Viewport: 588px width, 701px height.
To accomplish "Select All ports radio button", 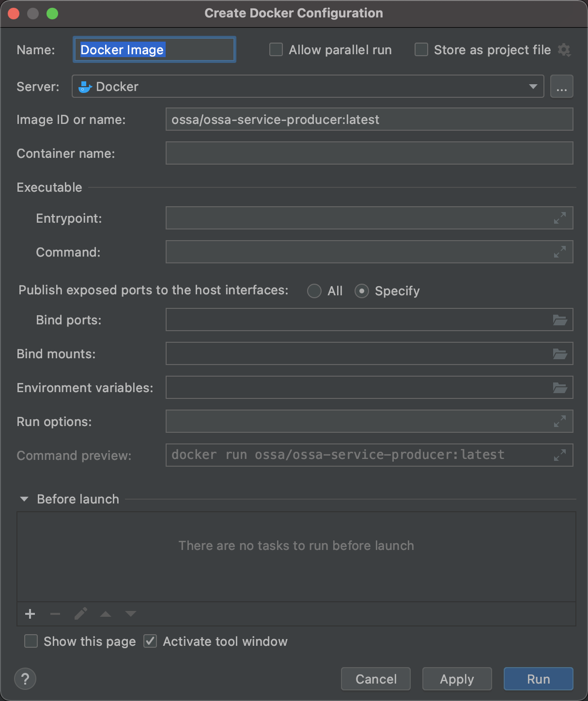I will tap(314, 291).
